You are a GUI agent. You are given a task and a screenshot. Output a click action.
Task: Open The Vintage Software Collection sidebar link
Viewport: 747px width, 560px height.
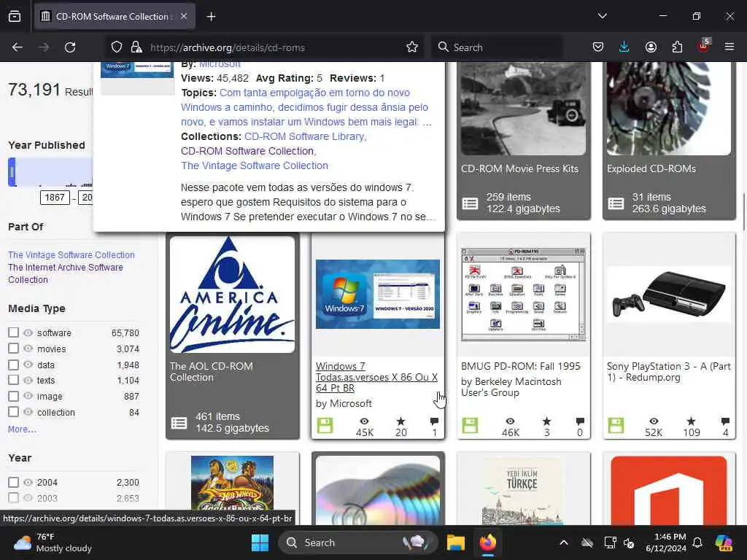tap(71, 254)
